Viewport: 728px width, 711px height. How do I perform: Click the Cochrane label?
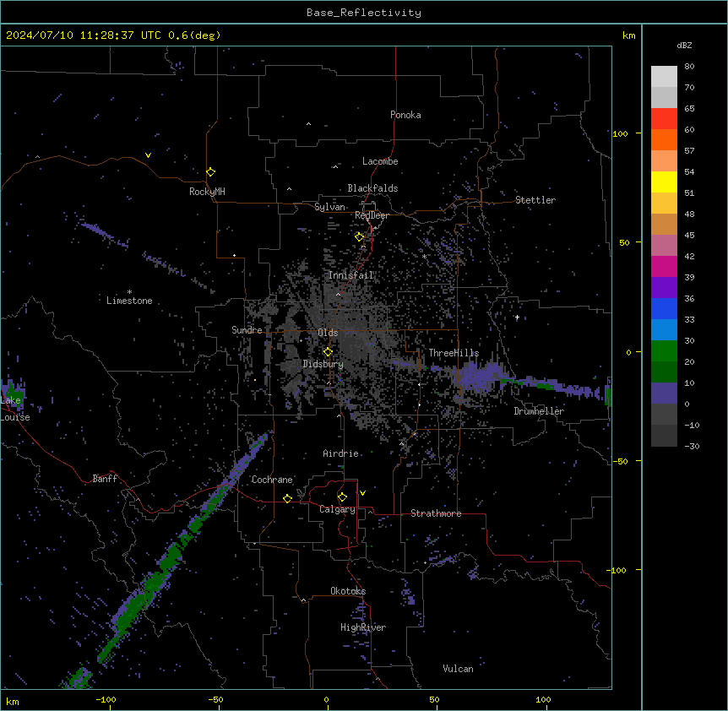(272, 480)
